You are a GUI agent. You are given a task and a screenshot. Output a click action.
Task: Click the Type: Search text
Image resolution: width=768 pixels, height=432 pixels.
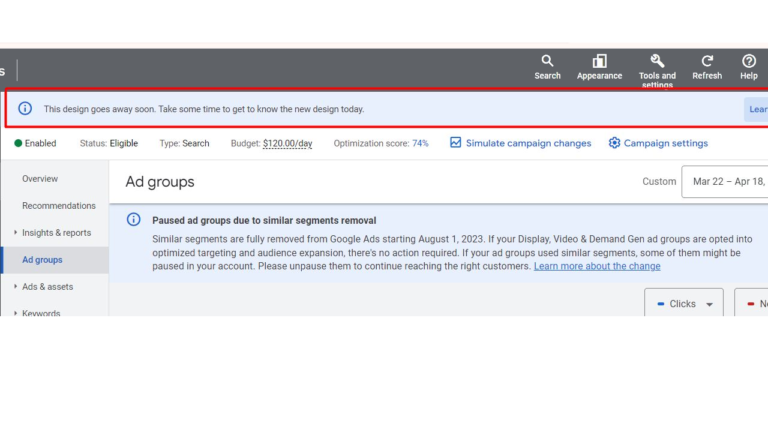tap(184, 143)
